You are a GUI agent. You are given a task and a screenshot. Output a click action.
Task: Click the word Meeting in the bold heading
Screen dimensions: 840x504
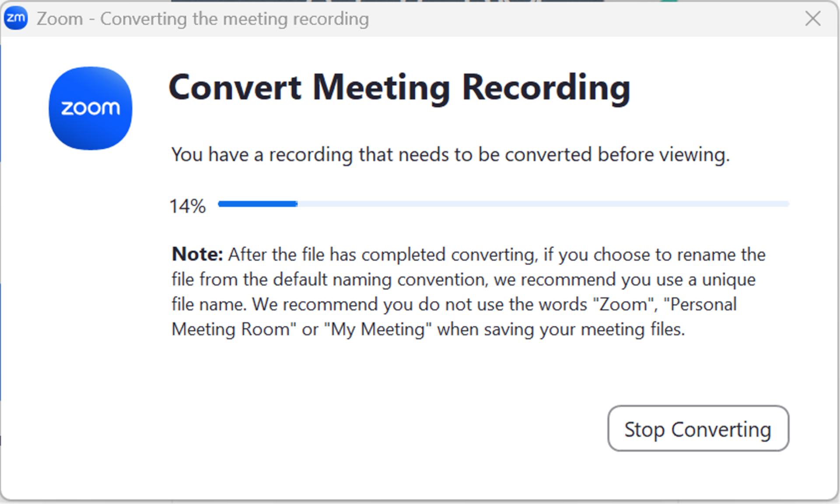[381, 88]
